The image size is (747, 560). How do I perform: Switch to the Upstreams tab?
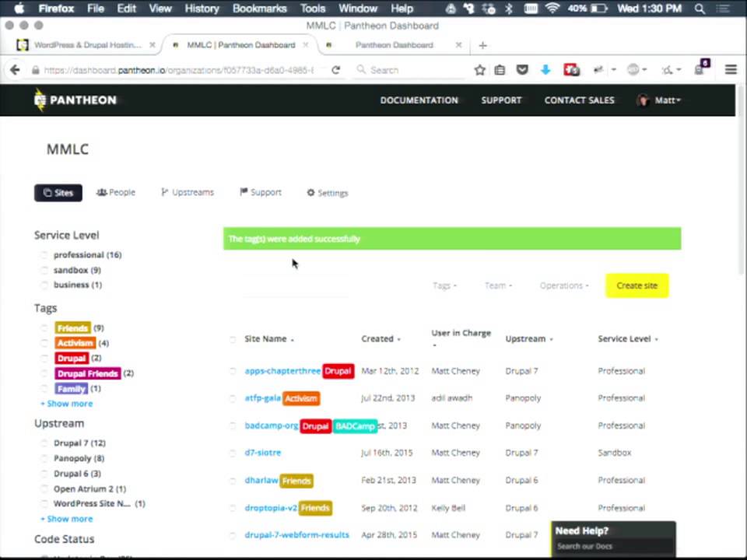[x=188, y=192]
